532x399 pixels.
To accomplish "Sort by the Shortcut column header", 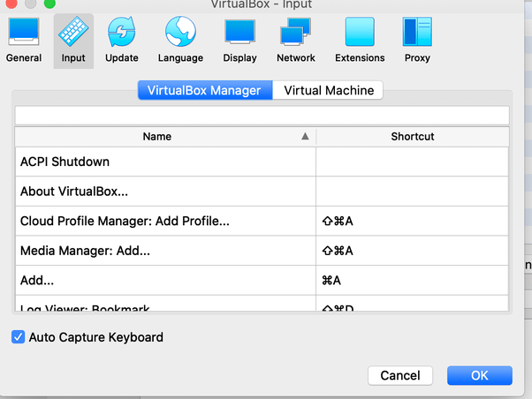I will tap(412, 137).
